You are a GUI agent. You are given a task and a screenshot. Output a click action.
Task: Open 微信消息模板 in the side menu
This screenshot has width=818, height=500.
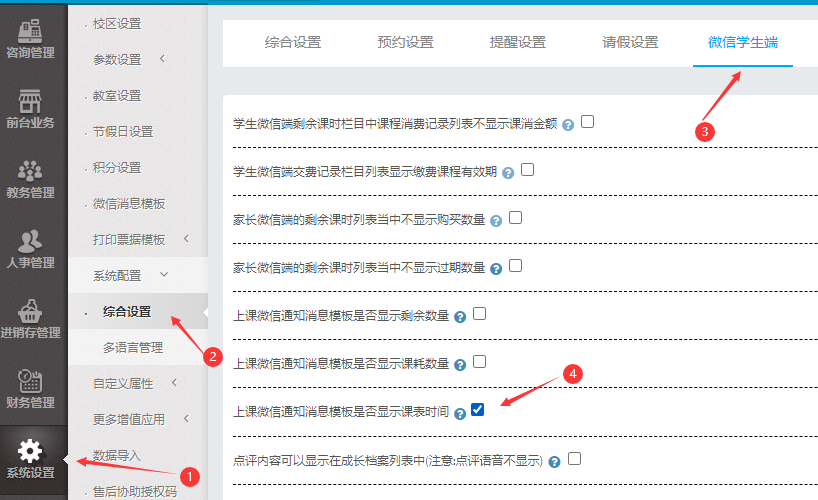[x=129, y=204]
